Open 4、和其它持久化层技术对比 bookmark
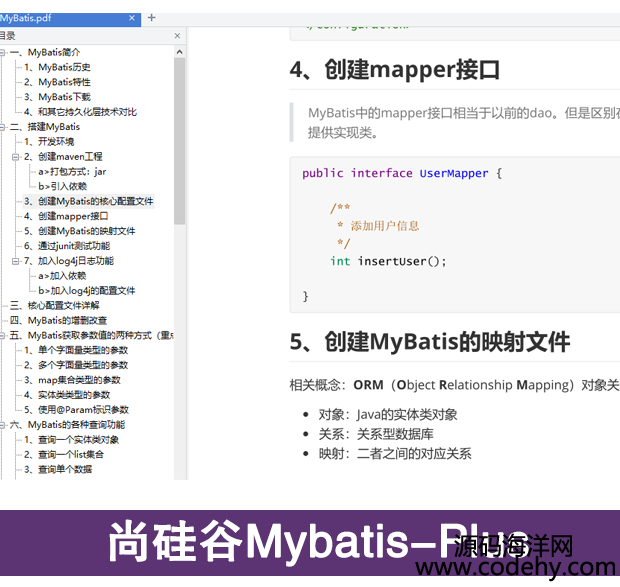Screen dimensions: 620x587 (80, 112)
